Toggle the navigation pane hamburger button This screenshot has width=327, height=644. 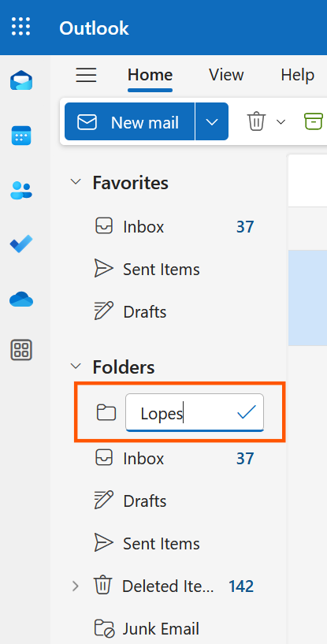pyautogui.click(x=86, y=75)
